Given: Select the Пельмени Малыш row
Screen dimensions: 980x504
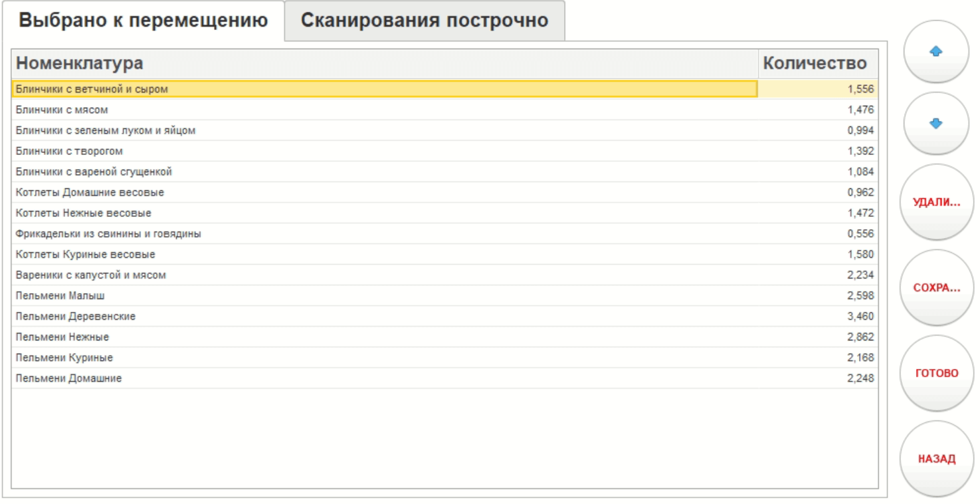Looking at the screenshot, I should pyautogui.click(x=60, y=295).
